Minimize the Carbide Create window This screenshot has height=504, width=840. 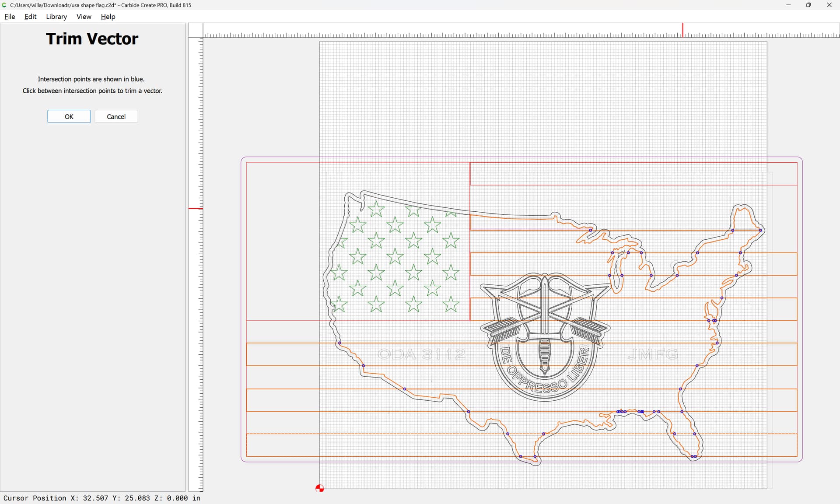click(788, 5)
